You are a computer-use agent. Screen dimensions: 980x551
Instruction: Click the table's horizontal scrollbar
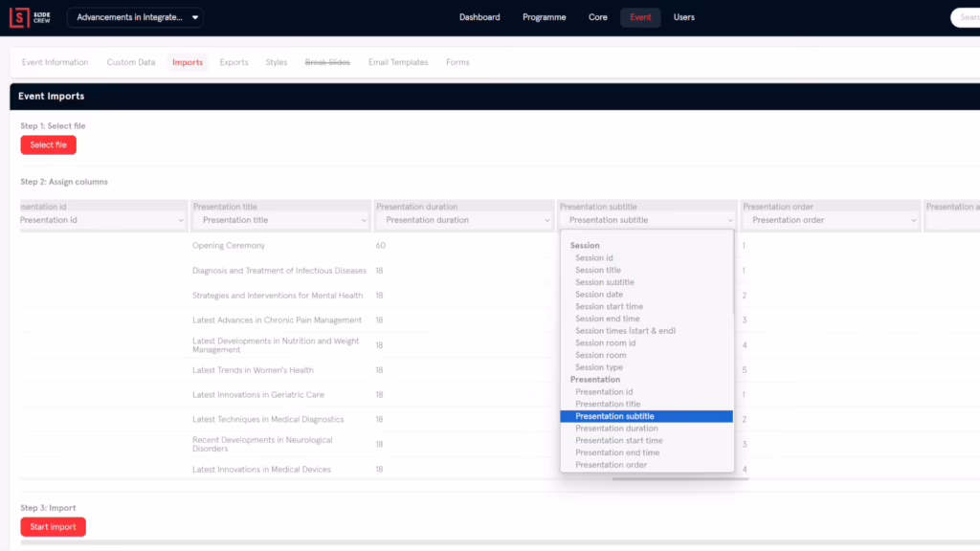tap(680, 479)
